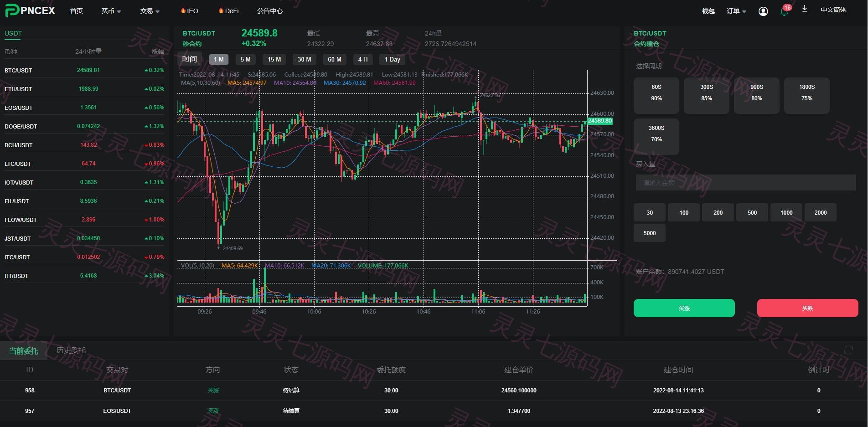Screen dimensions: 868x427
Task: Open the DeFi page with flame icon
Action: tap(228, 10)
